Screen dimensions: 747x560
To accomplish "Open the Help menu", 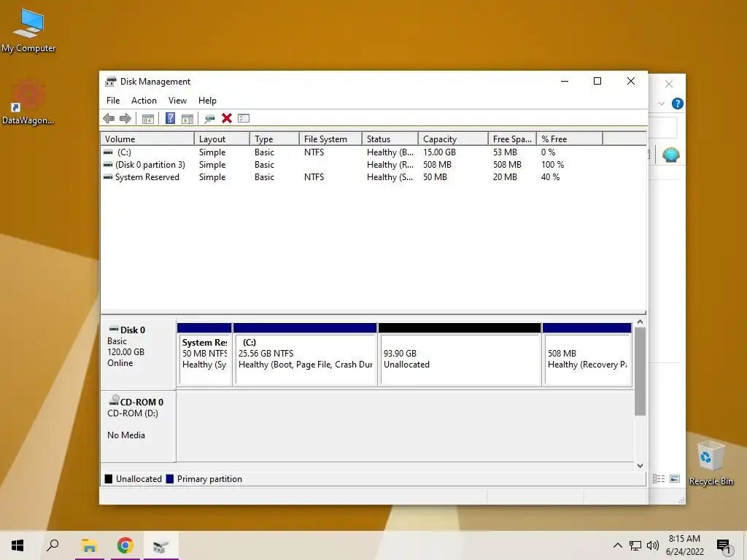I will click(207, 101).
